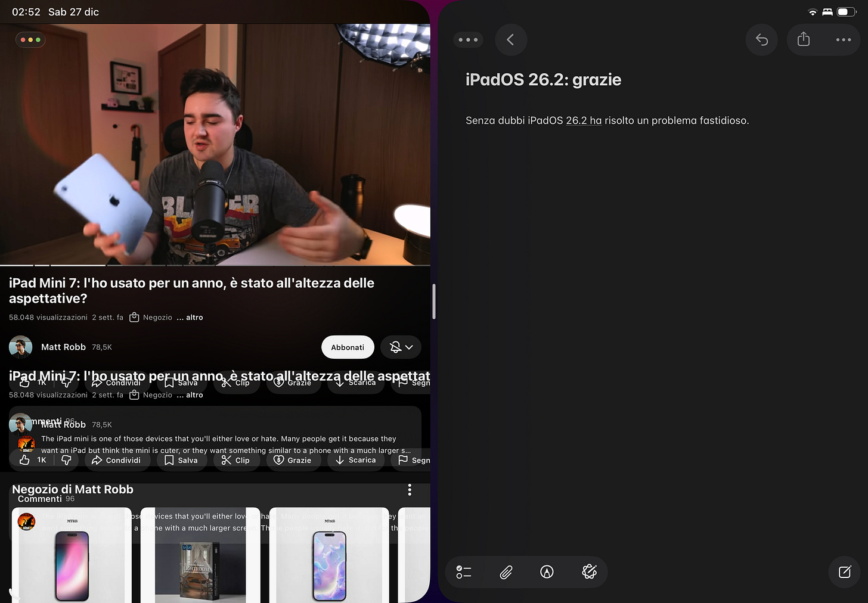Go back using the chevron in Notes
The width and height of the screenshot is (868, 603).
point(511,39)
